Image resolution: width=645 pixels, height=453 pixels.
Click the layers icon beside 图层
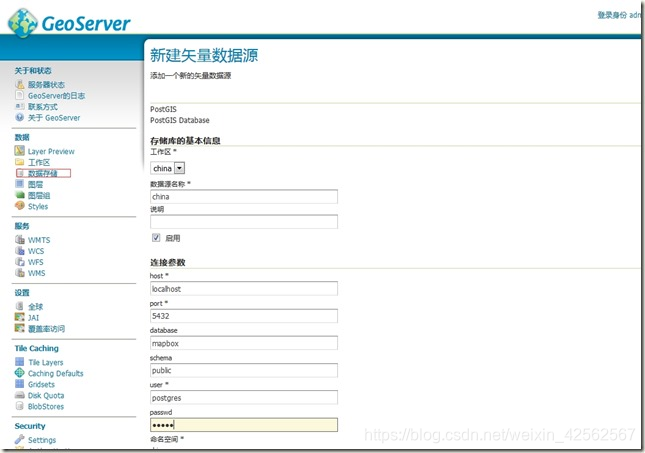click(19, 184)
